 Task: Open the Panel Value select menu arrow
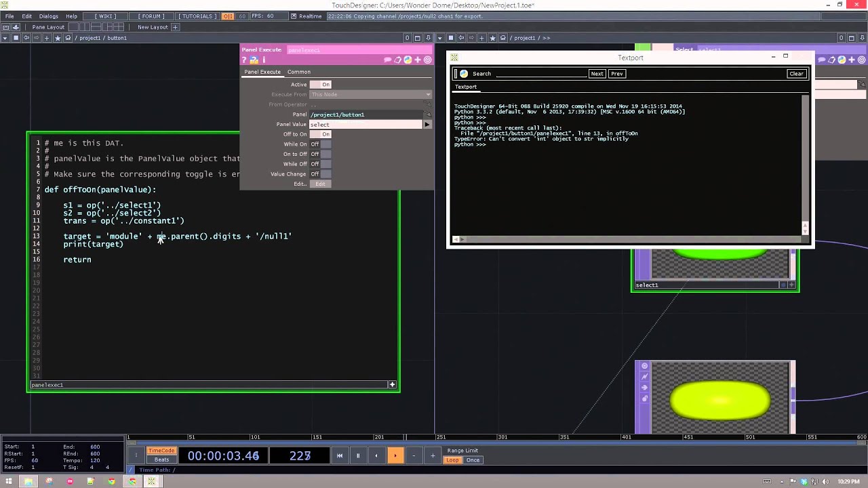tap(427, 125)
